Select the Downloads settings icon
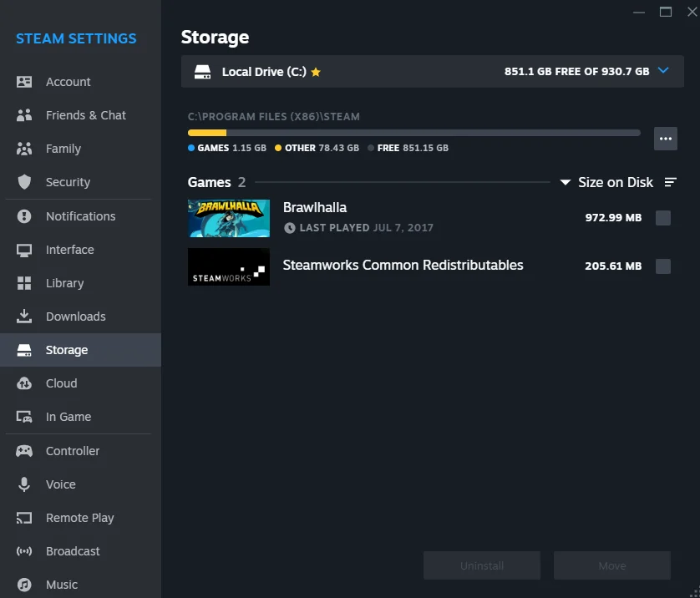Viewport: 700px width, 598px height. coord(25,317)
